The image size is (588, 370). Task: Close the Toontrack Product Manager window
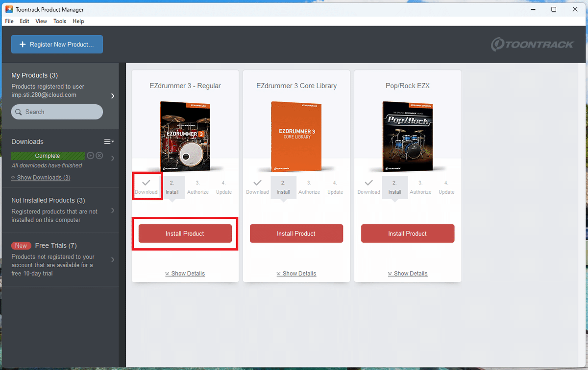pyautogui.click(x=576, y=9)
